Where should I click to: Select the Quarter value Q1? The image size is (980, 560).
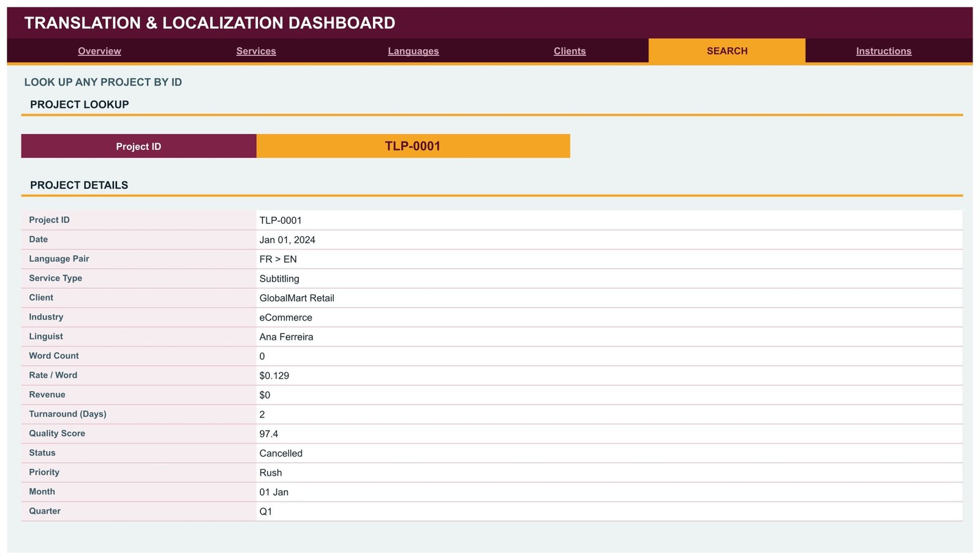coord(266,512)
